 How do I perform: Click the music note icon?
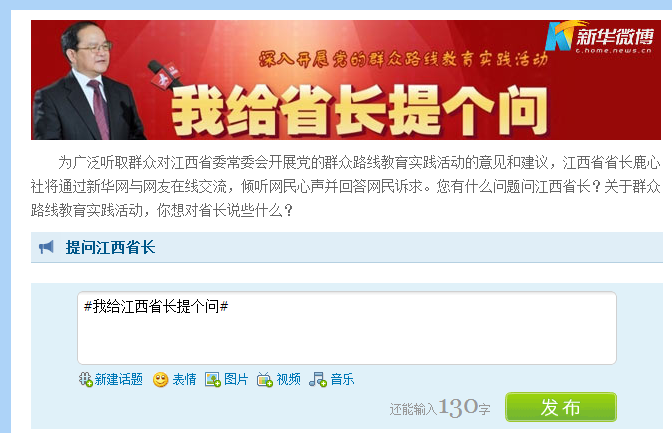[x=318, y=379]
